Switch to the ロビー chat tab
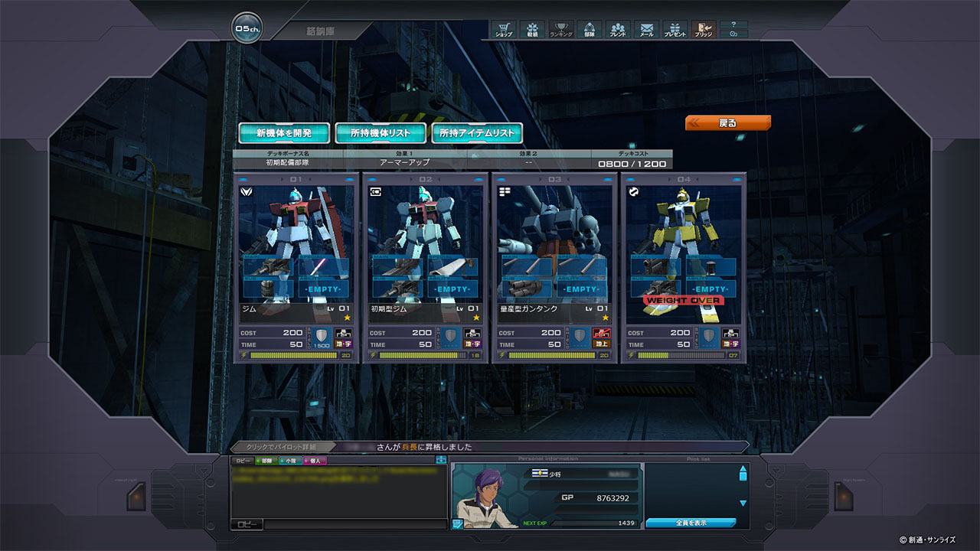Image resolution: width=980 pixels, height=551 pixels. click(243, 461)
